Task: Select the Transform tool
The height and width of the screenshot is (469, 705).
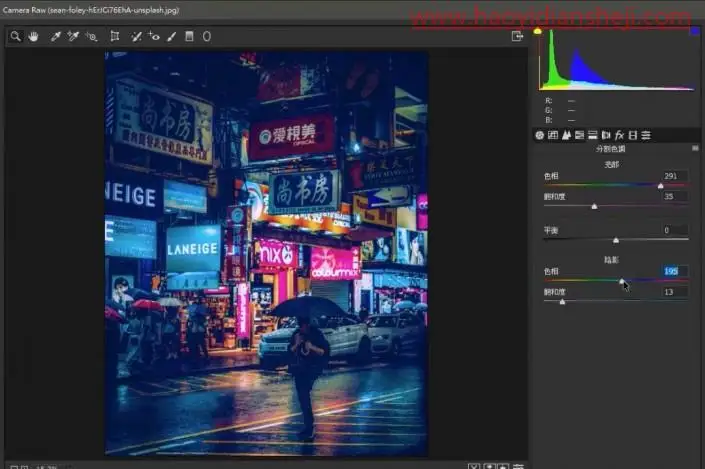Action: coord(115,36)
